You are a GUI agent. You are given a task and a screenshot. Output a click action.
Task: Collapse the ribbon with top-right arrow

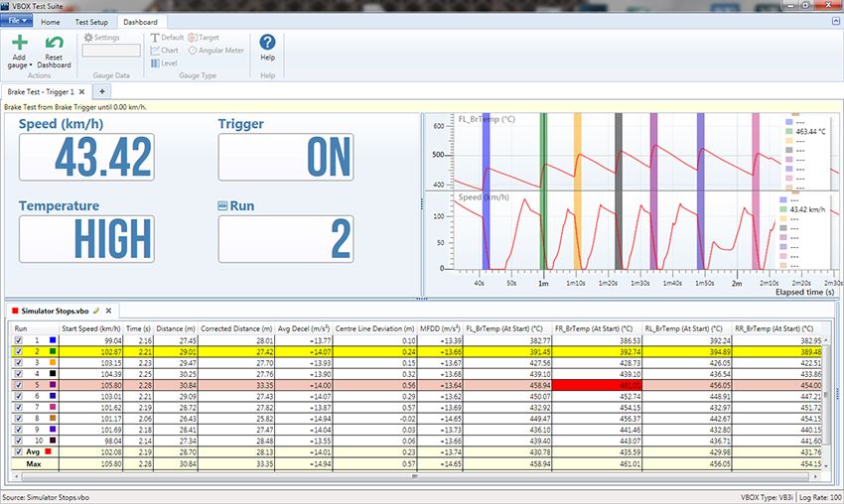836,21
